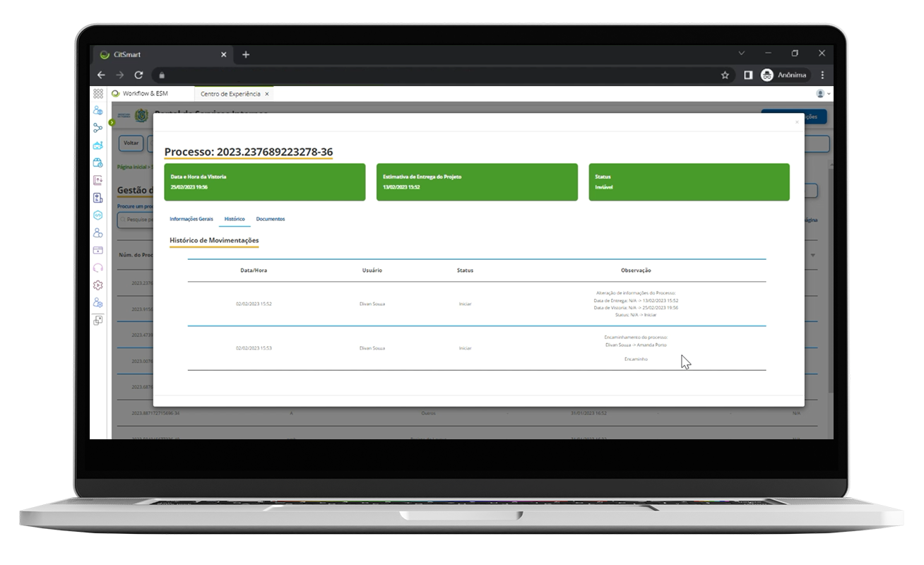Bookmark the page with star icon
The height and width of the screenshot is (565, 924).
[x=725, y=75]
